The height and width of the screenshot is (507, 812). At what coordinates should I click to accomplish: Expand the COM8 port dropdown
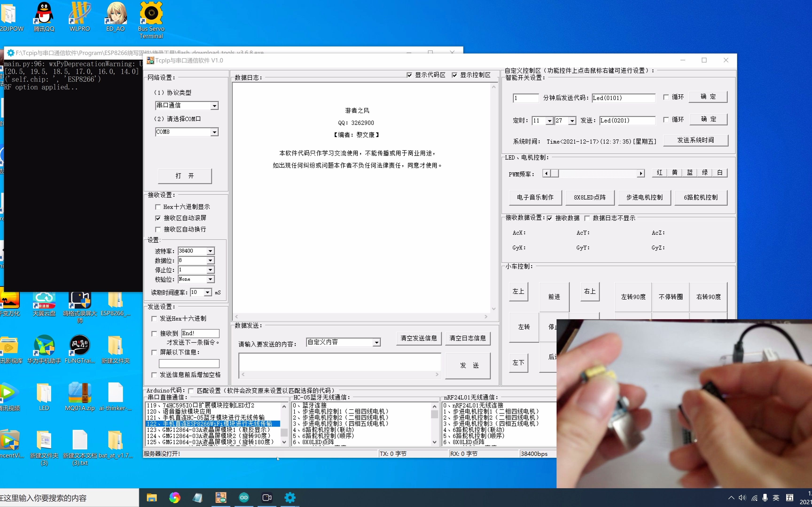pyautogui.click(x=214, y=132)
